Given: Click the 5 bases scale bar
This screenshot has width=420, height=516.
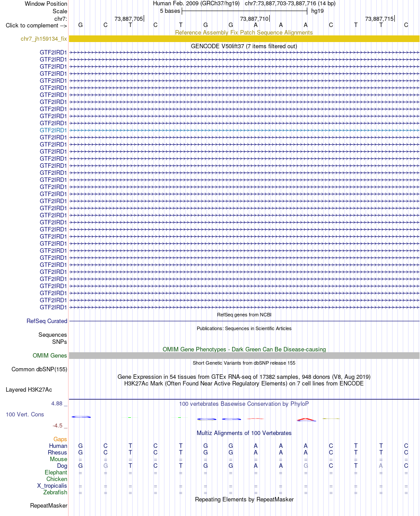Looking at the screenshot, I should (244, 11).
